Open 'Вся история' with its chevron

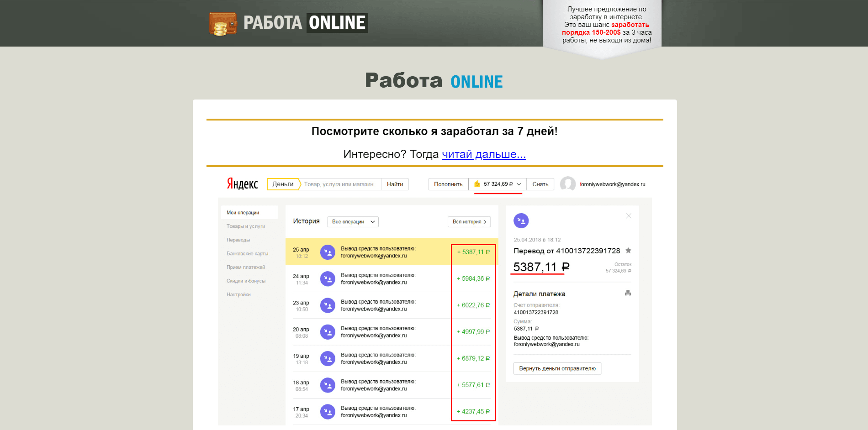pos(469,221)
